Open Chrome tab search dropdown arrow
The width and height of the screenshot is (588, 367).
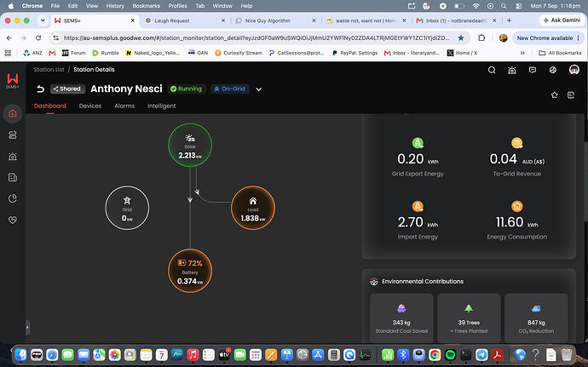[x=43, y=20]
